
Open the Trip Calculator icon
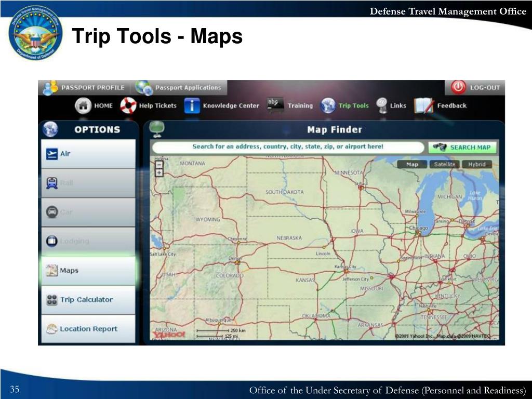52,300
